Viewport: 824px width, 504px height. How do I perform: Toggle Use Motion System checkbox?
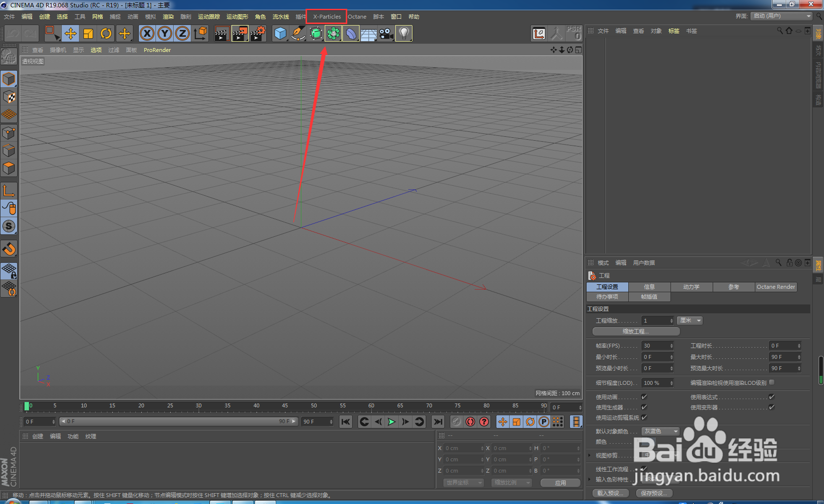tap(644, 417)
